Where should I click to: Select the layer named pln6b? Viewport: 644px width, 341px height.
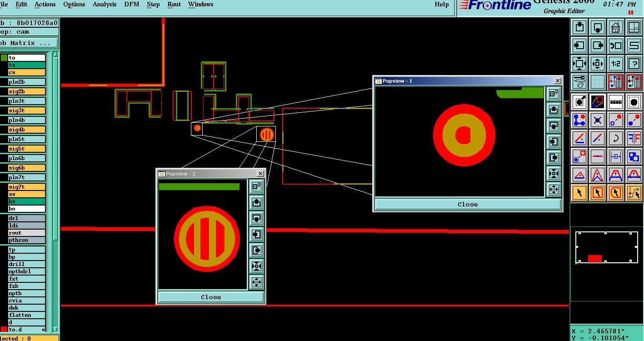(x=27, y=158)
